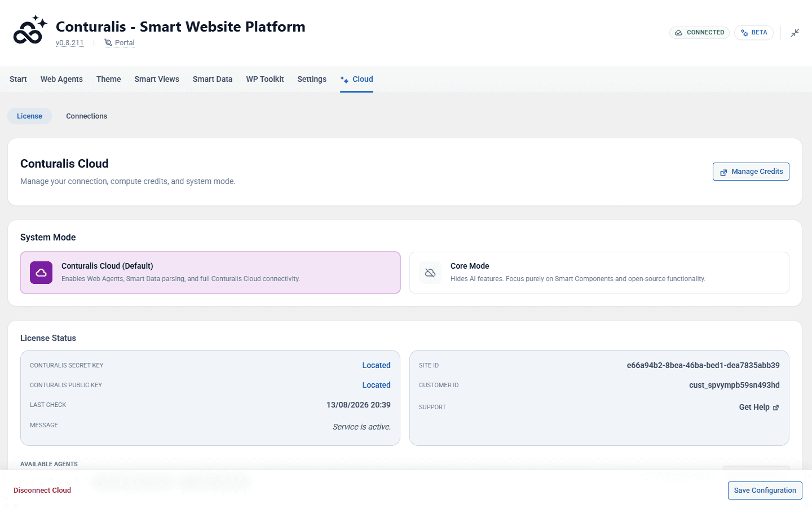Click the external link icon beside Get Help

[x=776, y=408]
